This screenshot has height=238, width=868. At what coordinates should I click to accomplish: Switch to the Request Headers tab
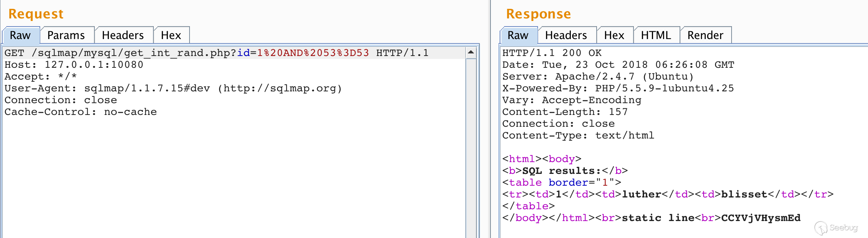[123, 35]
